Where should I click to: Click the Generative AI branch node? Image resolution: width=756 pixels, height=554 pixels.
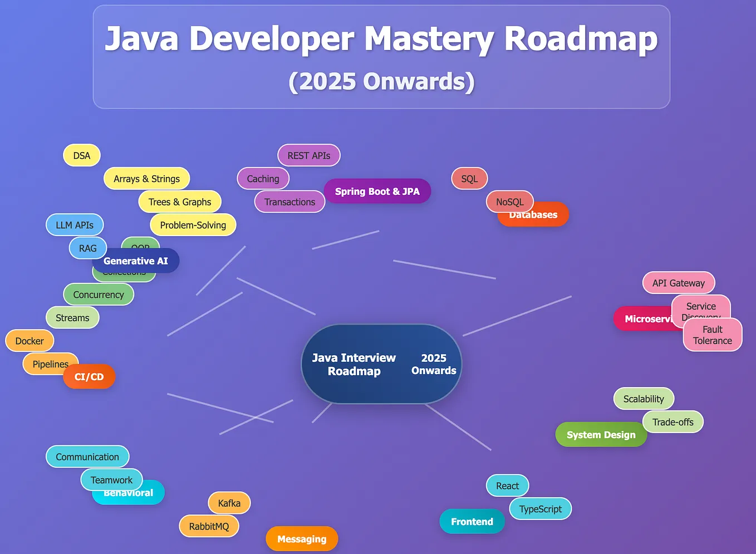(136, 261)
